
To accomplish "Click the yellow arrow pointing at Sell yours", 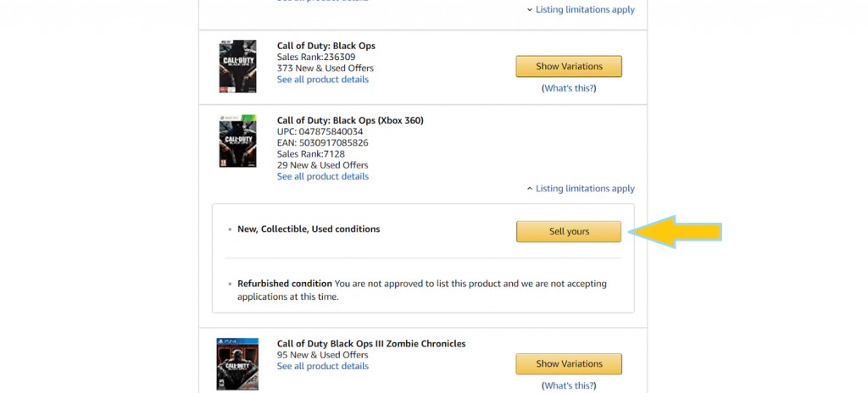I will click(x=678, y=231).
